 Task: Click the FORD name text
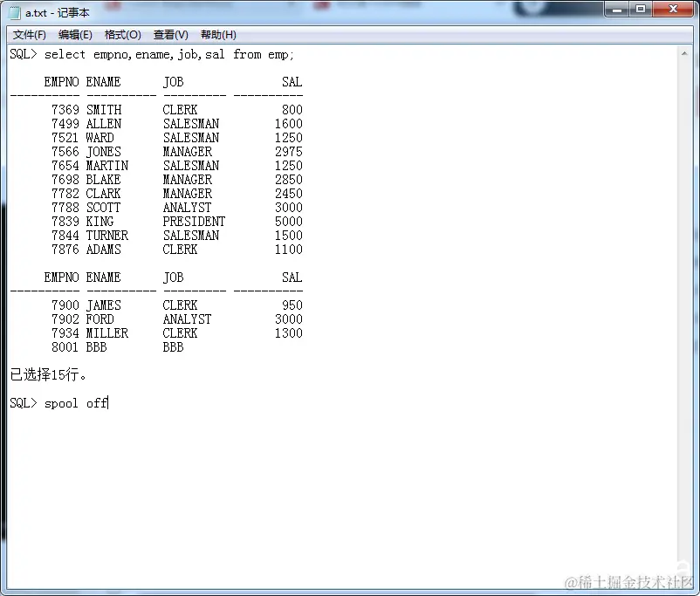pos(100,319)
